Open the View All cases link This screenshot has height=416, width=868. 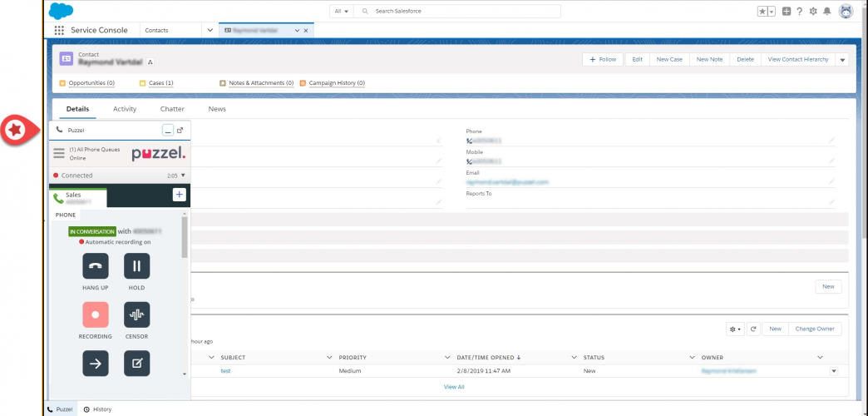pos(454,387)
